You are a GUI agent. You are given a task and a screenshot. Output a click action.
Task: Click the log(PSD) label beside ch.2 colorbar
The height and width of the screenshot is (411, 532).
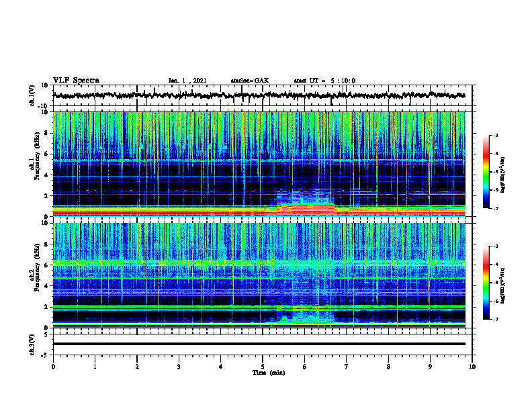[x=502, y=285]
